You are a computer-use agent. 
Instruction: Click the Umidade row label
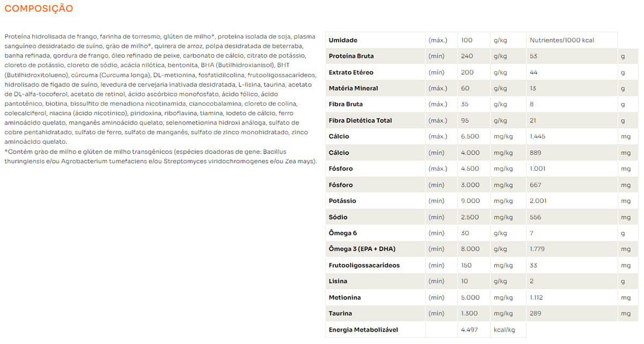click(343, 40)
